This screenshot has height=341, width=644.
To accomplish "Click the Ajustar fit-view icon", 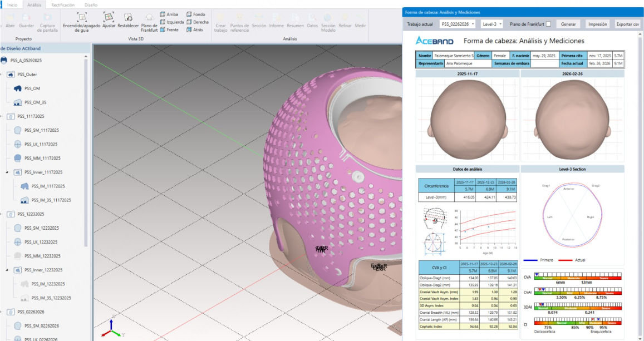I will pyautogui.click(x=109, y=17).
